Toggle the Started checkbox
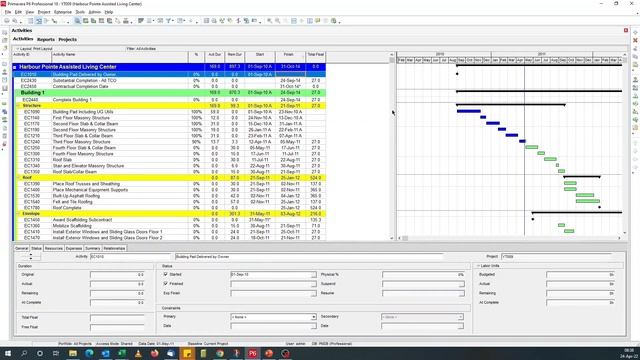The height and width of the screenshot is (360, 640). coord(165,274)
